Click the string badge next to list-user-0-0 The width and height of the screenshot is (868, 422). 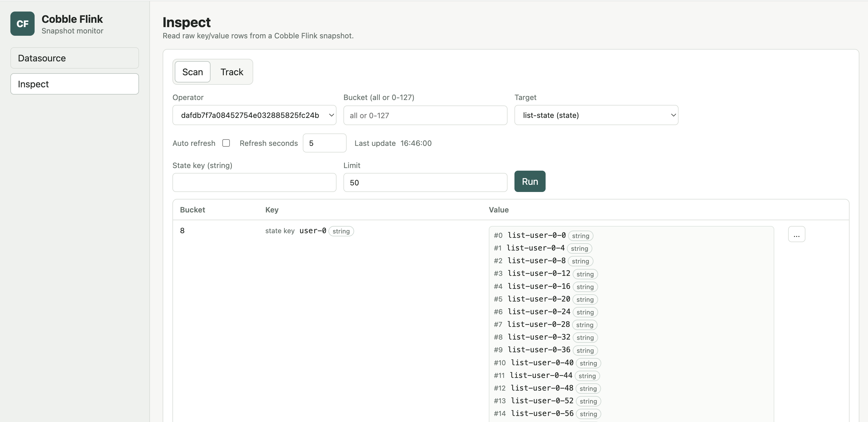tap(580, 236)
